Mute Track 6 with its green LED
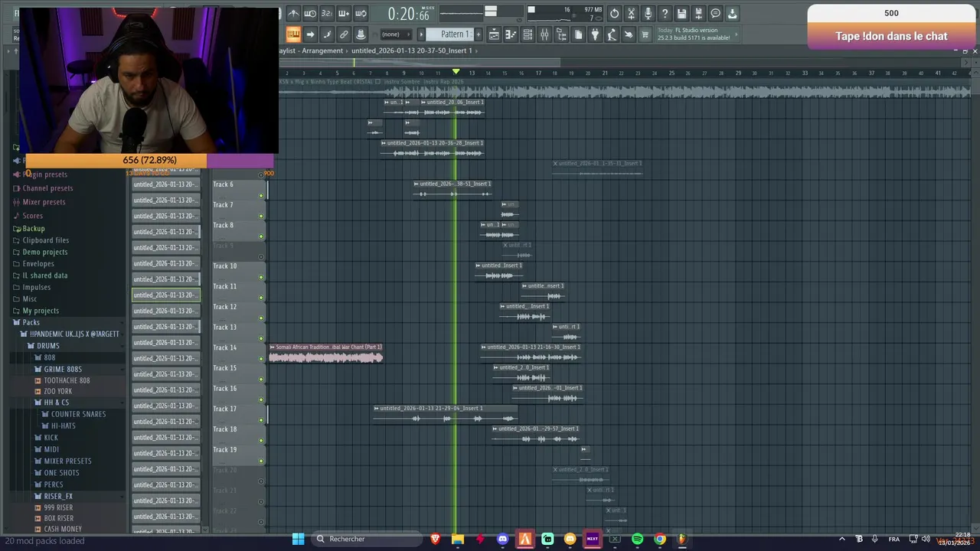The width and height of the screenshot is (980, 551). 261,195
